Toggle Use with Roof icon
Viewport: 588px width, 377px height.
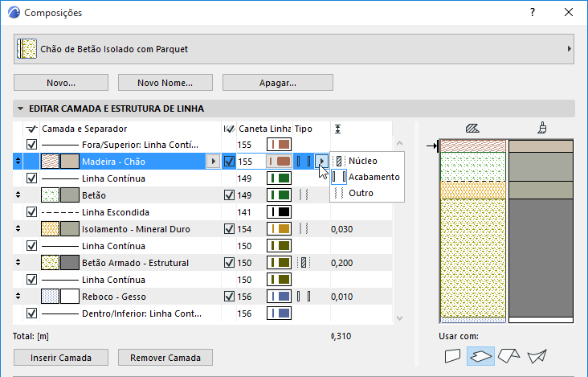508,354
